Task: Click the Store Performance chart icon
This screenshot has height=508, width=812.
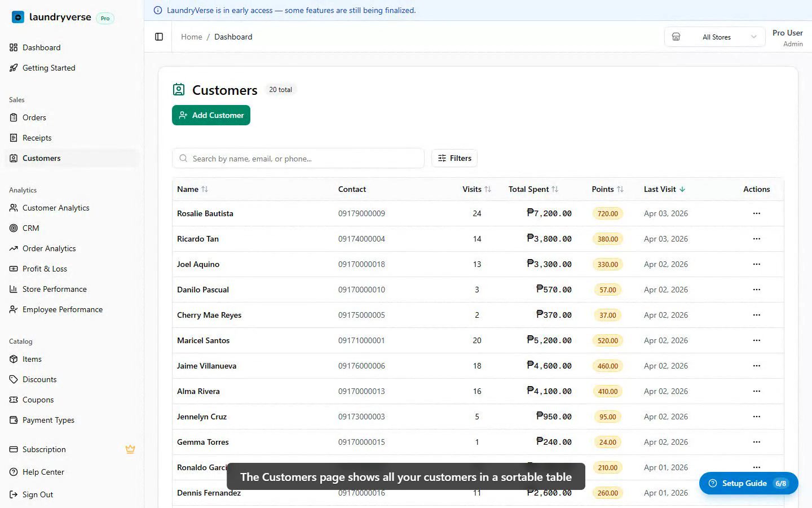Action: (x=14, y=289)
